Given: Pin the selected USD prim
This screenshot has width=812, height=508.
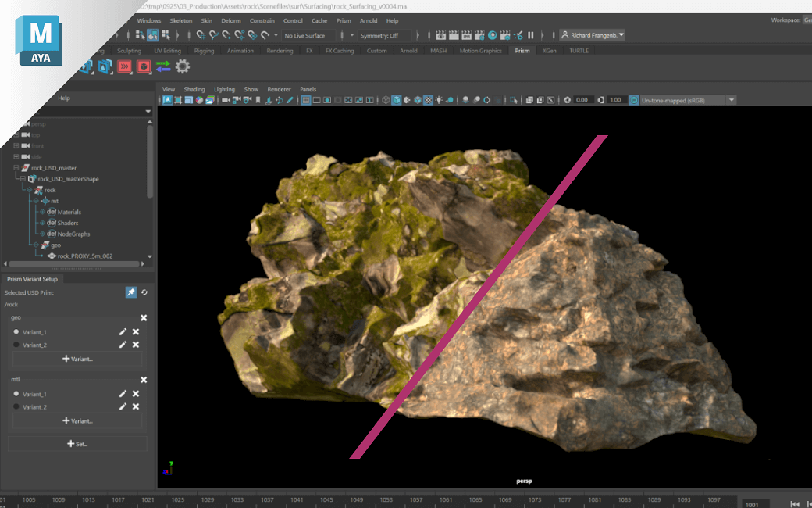Looking at the screenshot, I should click(x=131, y=292).
